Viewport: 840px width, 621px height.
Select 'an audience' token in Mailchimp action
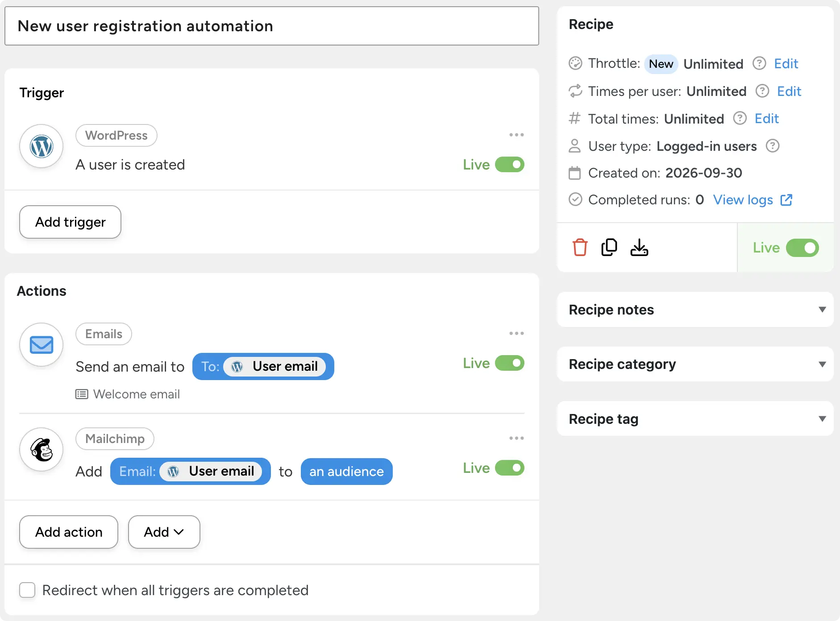click(x=347, y=471)
